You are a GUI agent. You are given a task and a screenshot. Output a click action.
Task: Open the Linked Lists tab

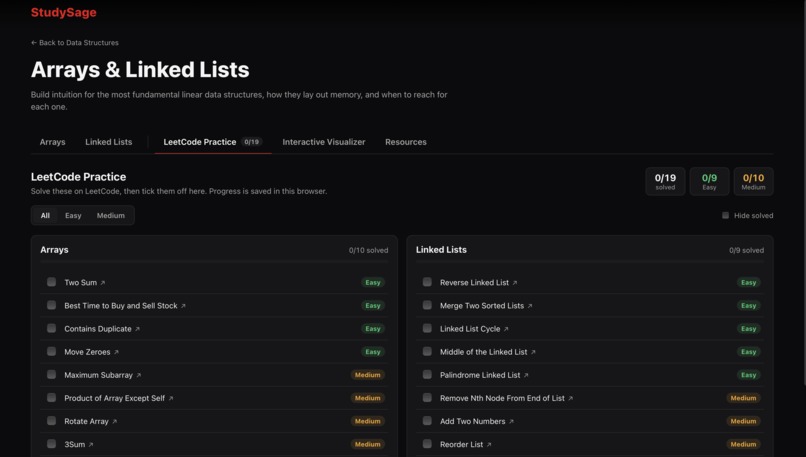pos(108,142)
